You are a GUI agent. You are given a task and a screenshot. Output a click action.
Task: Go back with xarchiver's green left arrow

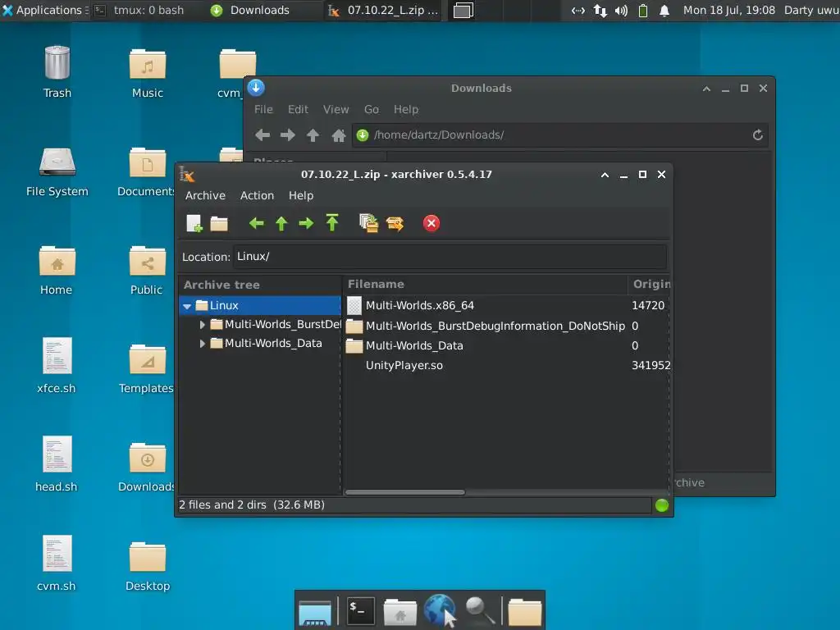click(x=256, y=223)
